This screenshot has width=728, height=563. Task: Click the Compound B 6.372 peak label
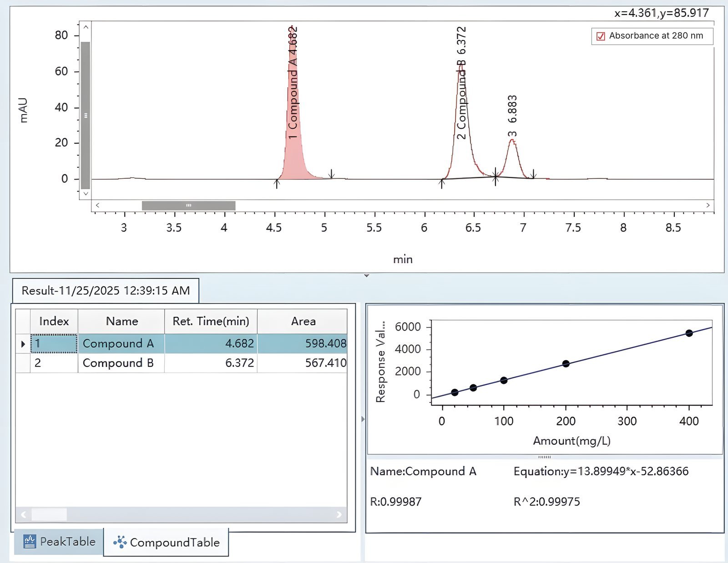coord(461,83)
